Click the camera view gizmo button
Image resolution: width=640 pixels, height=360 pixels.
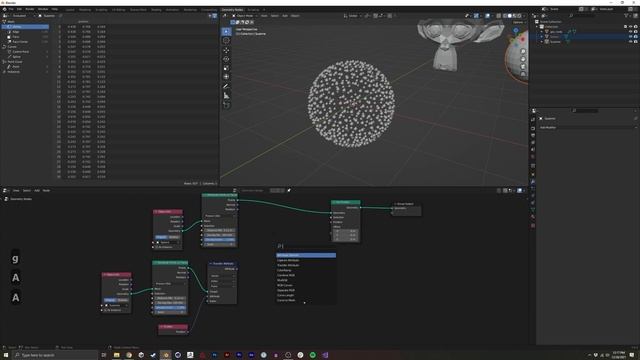click(x=523, y=67)
